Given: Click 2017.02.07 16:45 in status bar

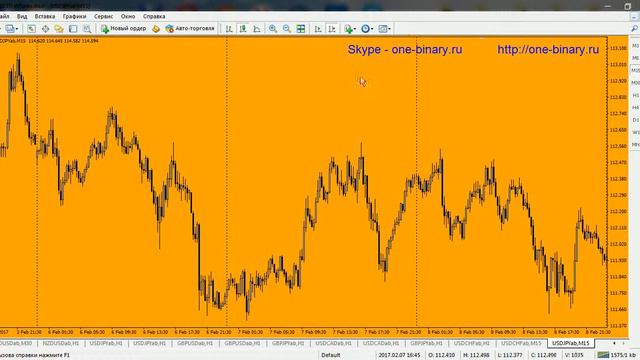Looking at the screenshot, I should pyautogui.click(x=399, y=355).
